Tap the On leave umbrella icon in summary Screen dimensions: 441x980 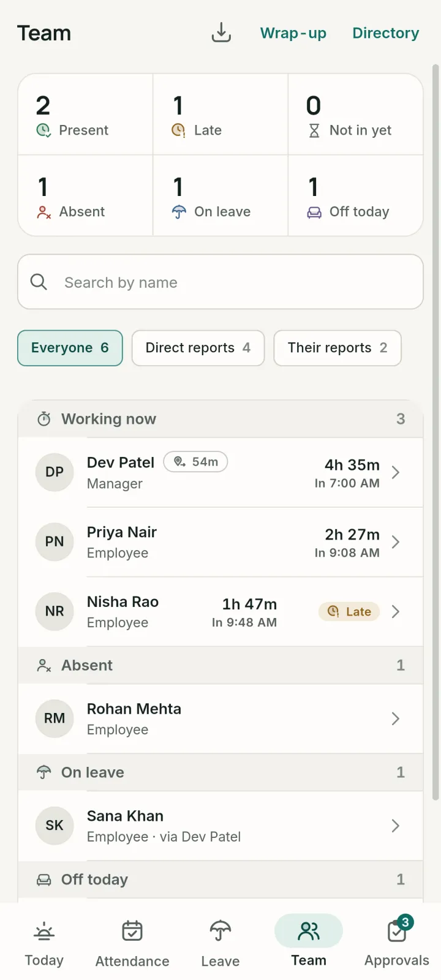click(x=178, y=212)
